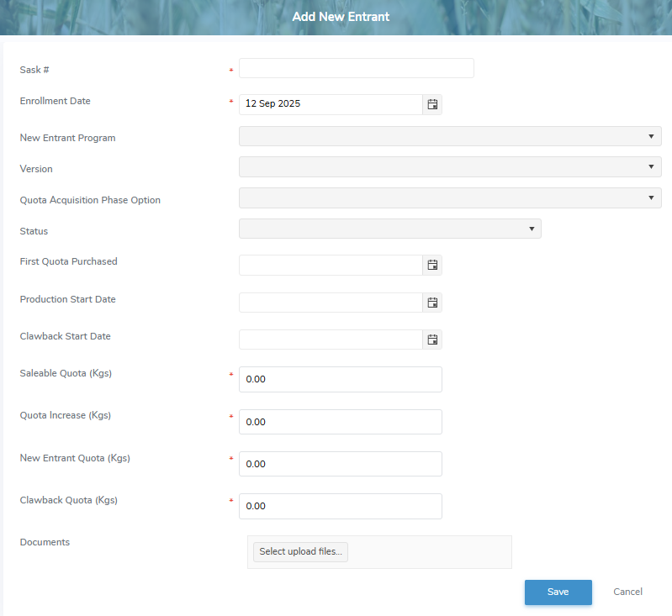Viewport: 672px width, 616px height.
Task: Click the Save button
Action: [558, 592]
